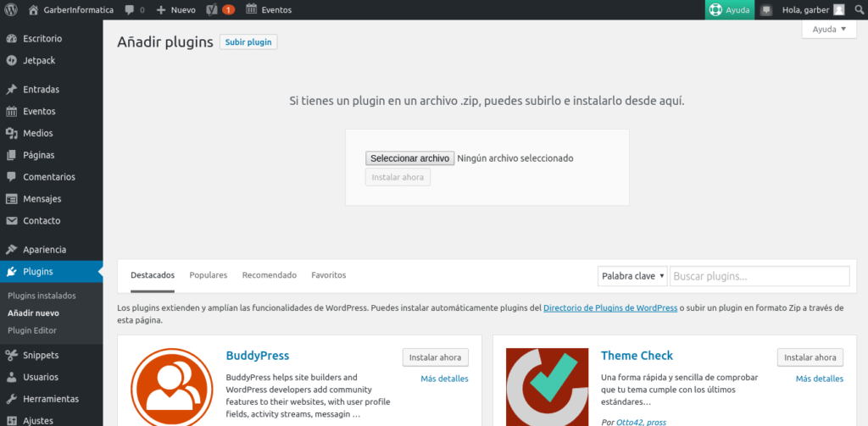The image size is (868, 426).
Task: Click the Escritorio dashboard icon in sidebar
Action: (x=12, y=39)
